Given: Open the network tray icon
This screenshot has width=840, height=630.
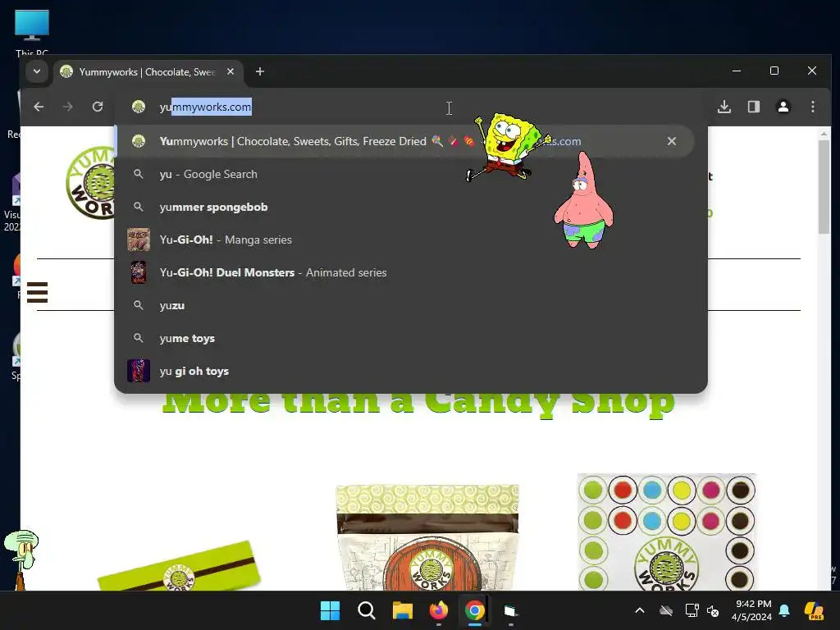Looking at the screenshot, I should (692, 610).
